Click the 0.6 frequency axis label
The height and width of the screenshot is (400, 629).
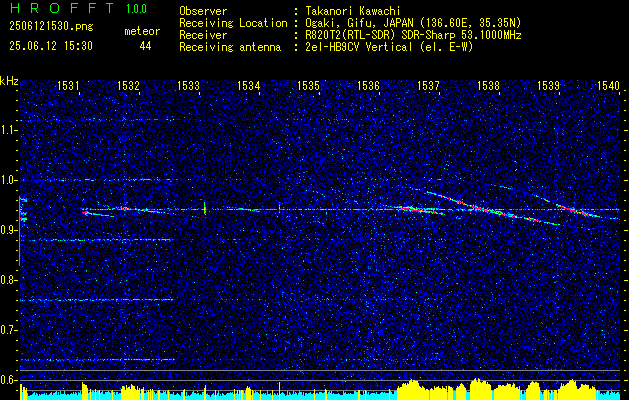point(8,380)
